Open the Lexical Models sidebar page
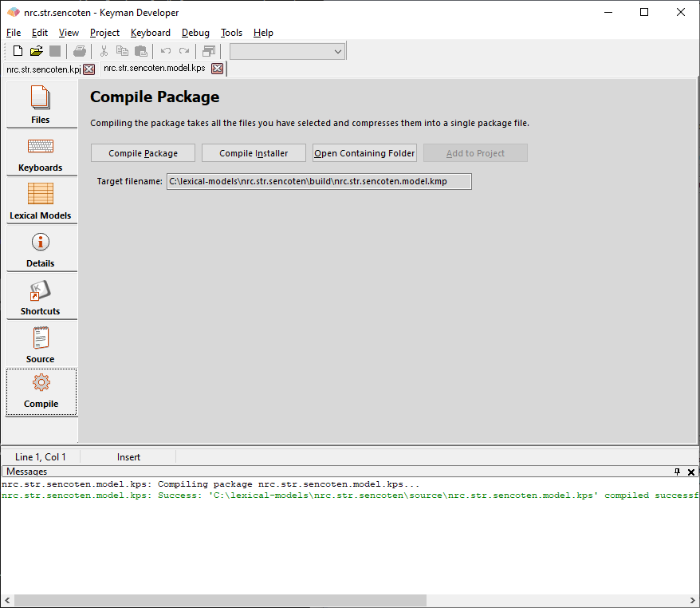Image resolution: width=700 pixels, height=608 pixels. pos(41,200)
